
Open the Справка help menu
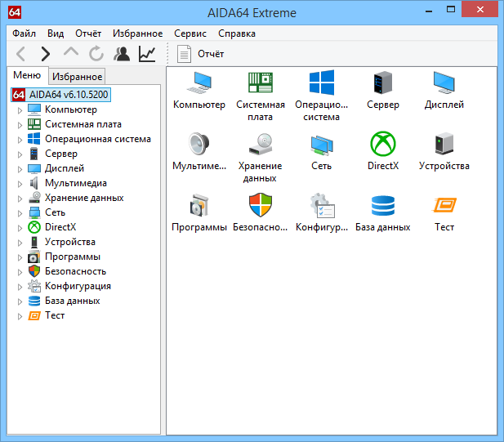point(236,33)
